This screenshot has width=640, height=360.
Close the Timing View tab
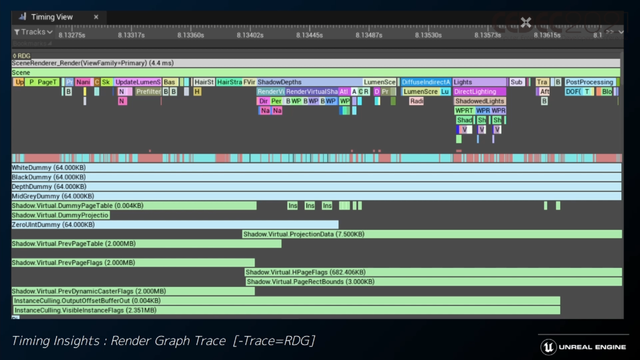click(96, 17)
